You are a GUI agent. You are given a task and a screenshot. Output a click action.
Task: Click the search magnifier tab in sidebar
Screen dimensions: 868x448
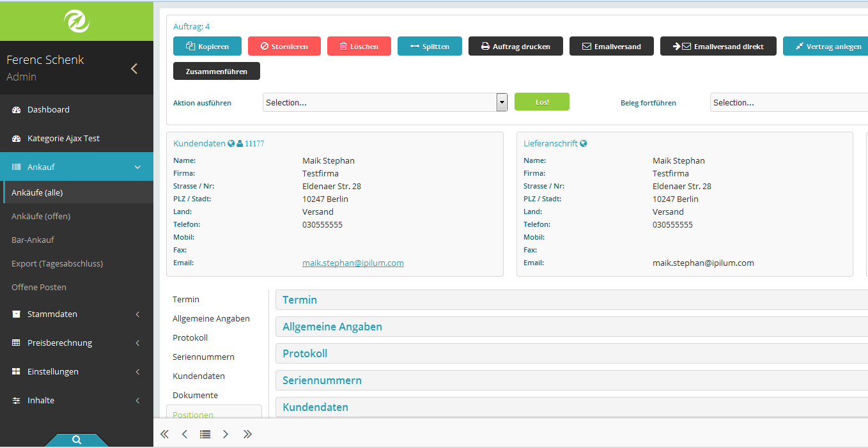tap(77, 440)
